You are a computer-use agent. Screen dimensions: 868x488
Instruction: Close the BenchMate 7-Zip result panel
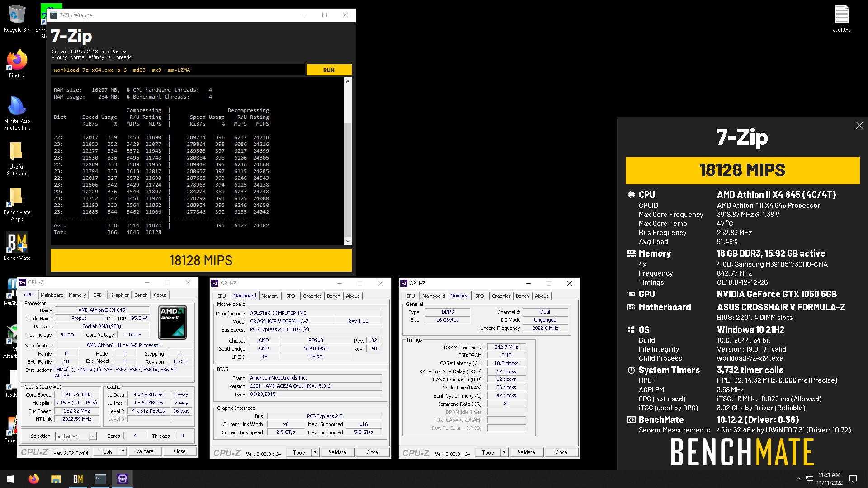coord(859,125)
